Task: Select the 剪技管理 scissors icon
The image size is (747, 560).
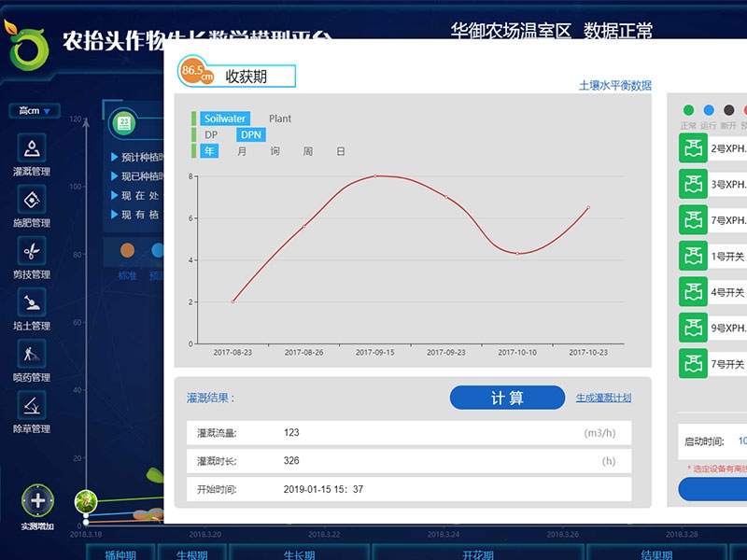Action: point(33,251)
